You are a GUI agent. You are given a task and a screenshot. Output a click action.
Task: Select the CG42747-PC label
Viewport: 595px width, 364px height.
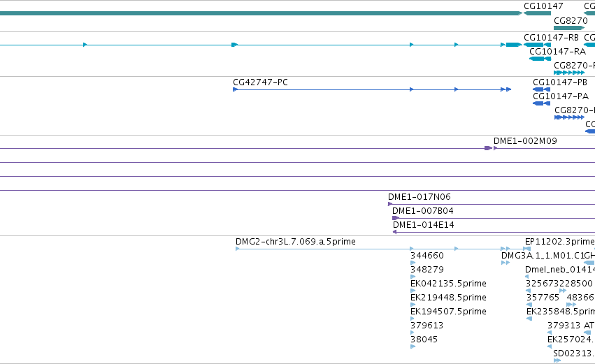[x=260, y=82]
